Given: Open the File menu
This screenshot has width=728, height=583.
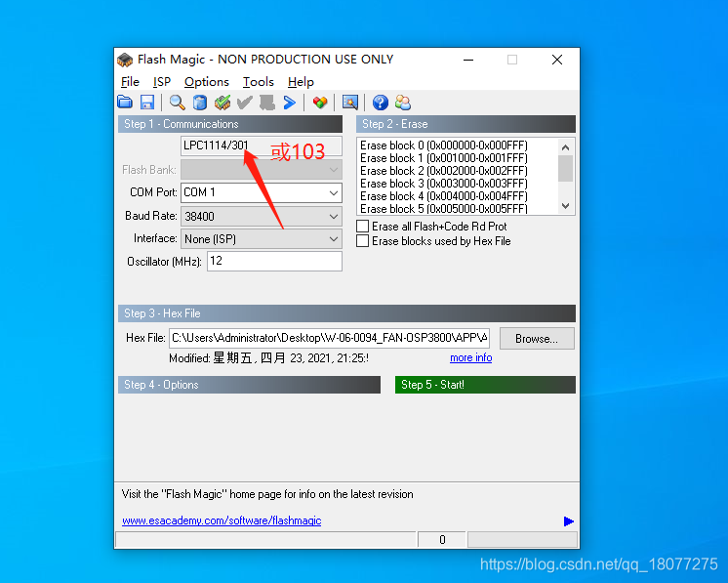Looking at the screenshot, I should click(x=130, y=82).
